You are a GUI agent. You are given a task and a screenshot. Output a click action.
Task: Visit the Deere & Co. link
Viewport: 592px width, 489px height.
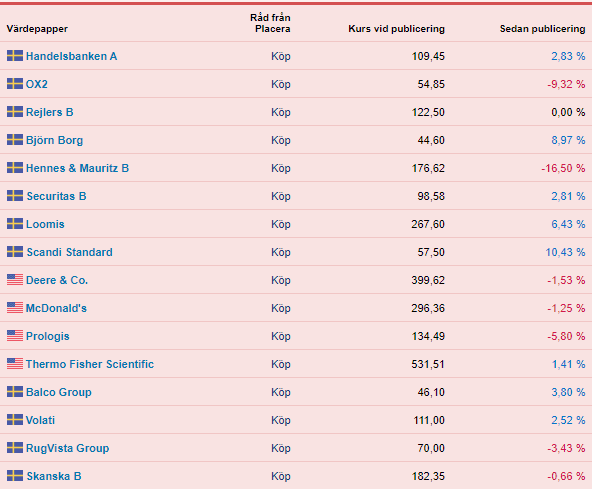[x=57, y=280]
